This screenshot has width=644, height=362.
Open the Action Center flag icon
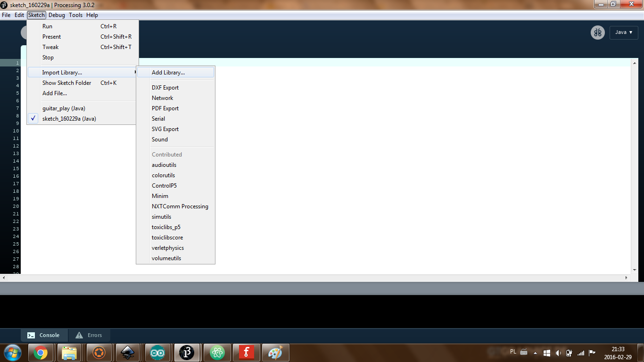click(x=592, y=353)
